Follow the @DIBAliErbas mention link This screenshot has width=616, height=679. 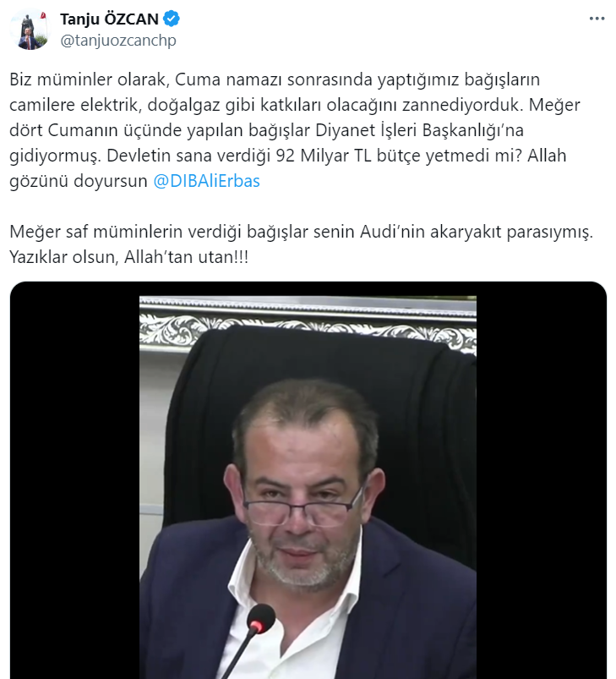pyautogui.click(x=206, y=181)
